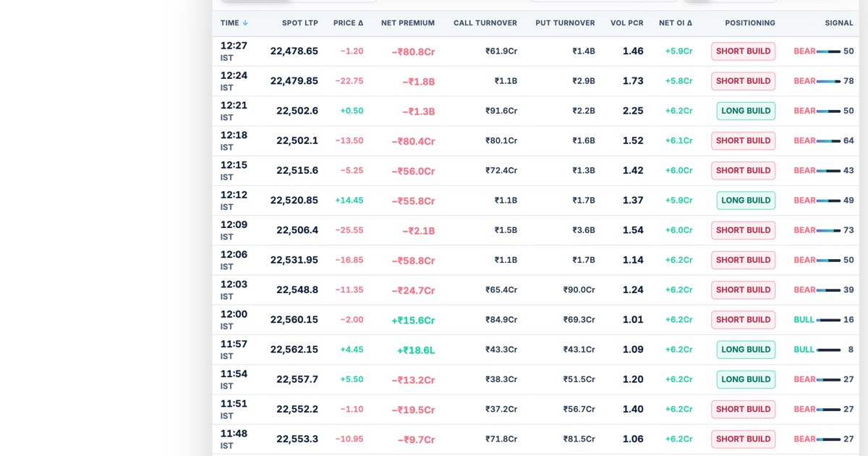Select net premium −₹2.1B
The height and width of the screenshot is (456, 868).
(419, 231)
